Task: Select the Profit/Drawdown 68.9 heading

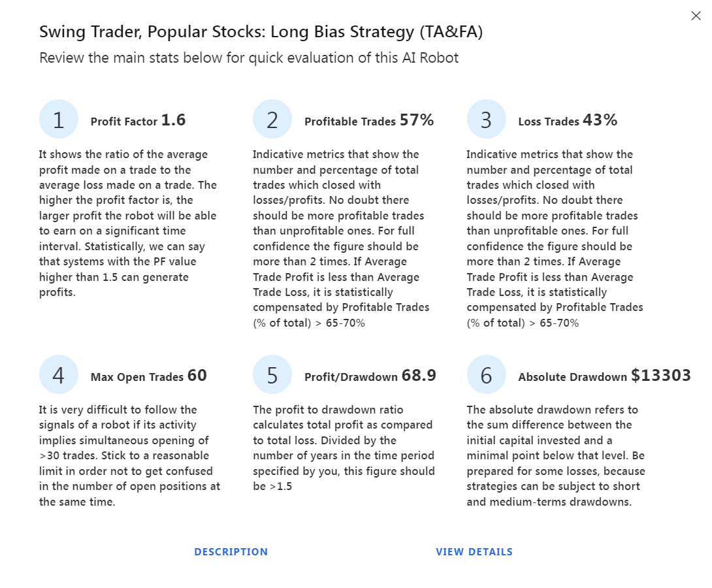Action: pyautogui.click(x=370, y=376)
